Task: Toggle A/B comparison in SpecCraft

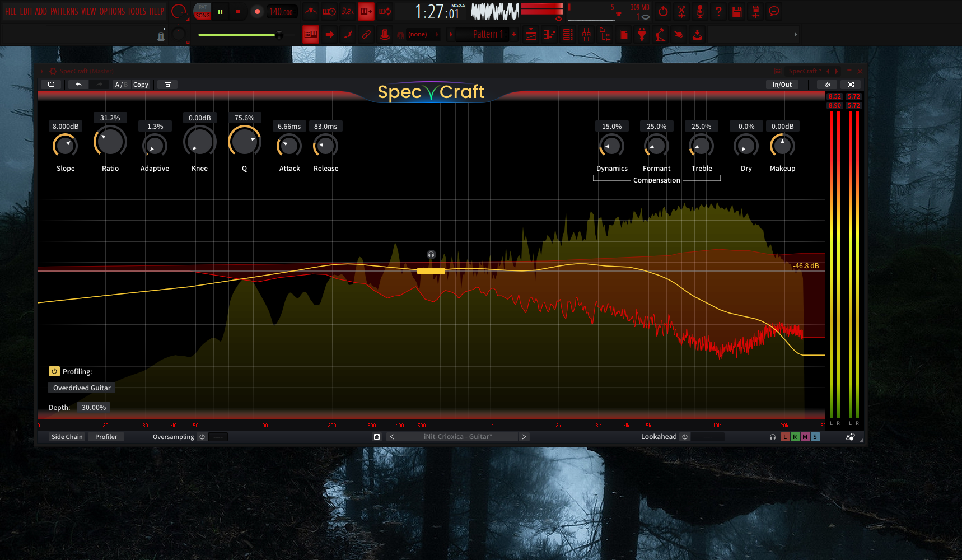Action: pos(121,85)
